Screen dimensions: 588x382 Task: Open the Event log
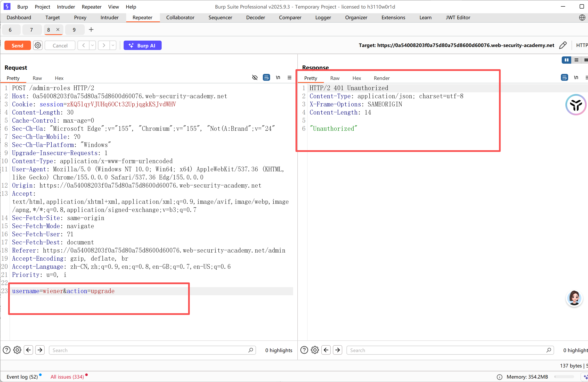tap(22, 377)
